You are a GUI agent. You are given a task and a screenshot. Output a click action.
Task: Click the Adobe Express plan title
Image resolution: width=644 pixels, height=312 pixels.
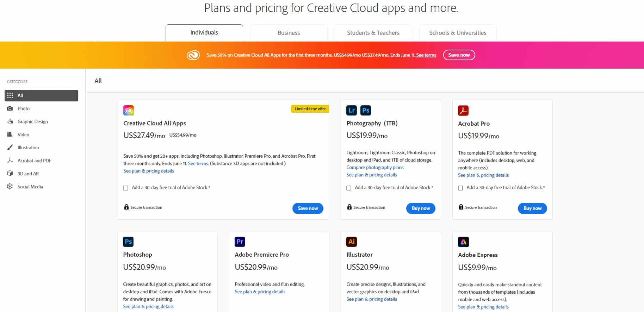click(x=478, y=255)
